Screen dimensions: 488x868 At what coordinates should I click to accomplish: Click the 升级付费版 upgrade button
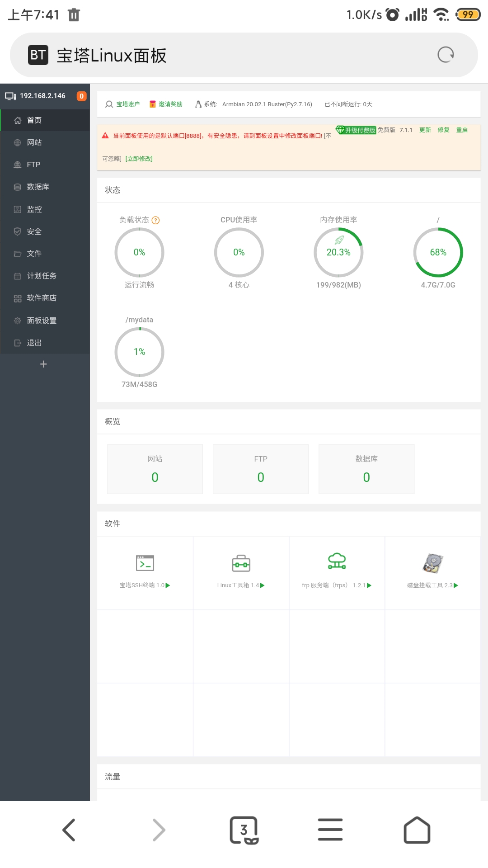(x=357, y=130)
